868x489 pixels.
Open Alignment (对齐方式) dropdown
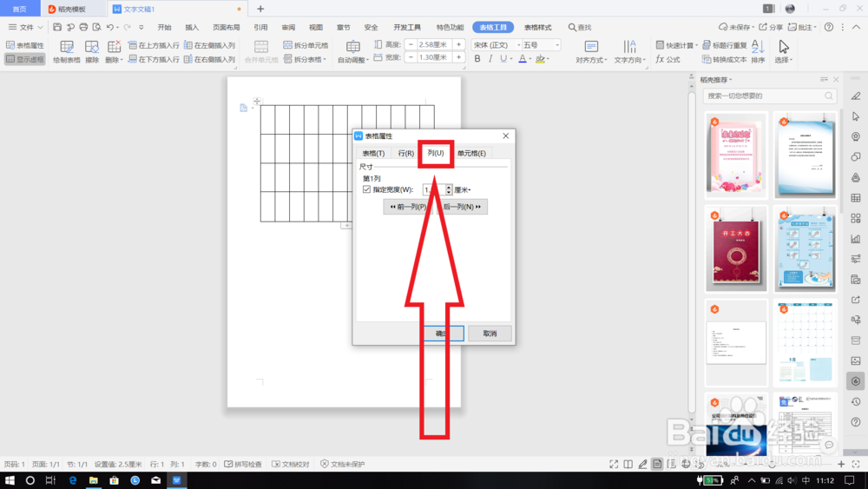click(x=591, y=53)
